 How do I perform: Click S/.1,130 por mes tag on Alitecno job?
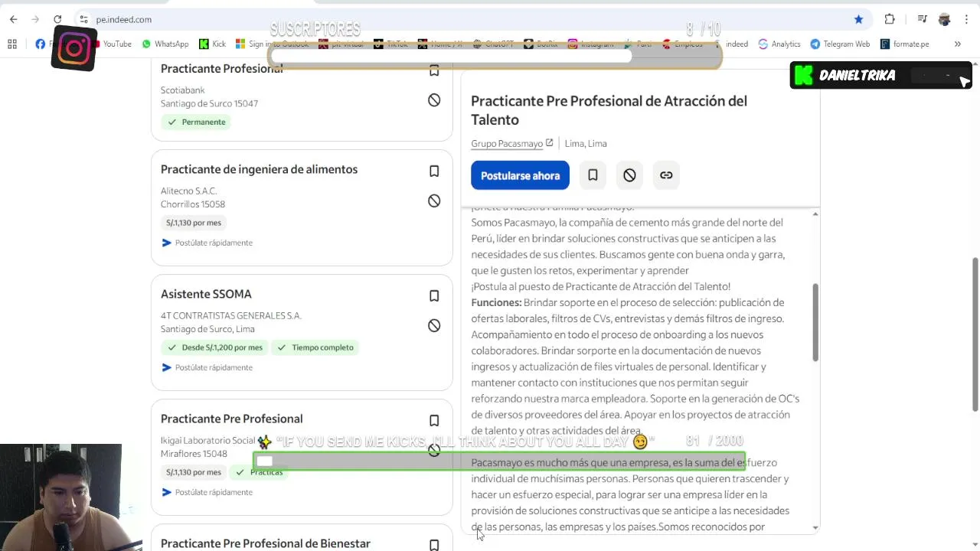click(194, 223)
